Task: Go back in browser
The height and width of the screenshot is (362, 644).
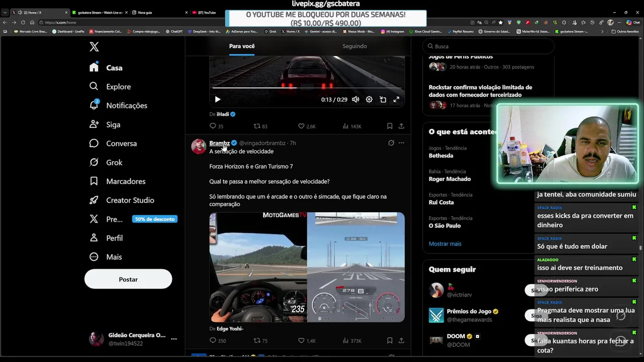Action: pos(5,22)
